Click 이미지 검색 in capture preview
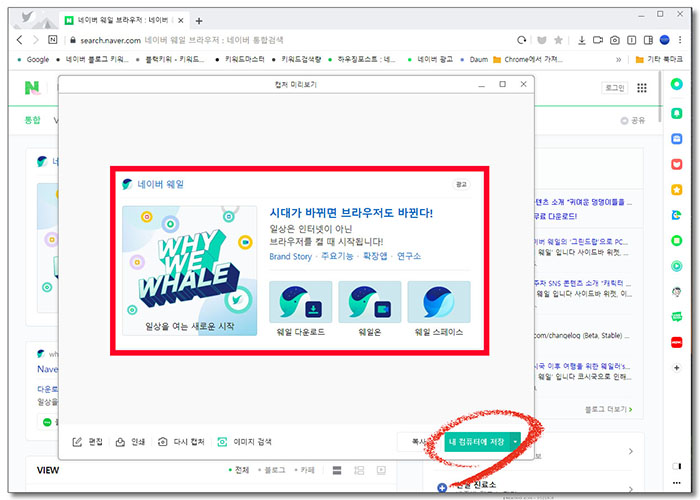Viewport: 700px width, 500px height. pos(244,442)
